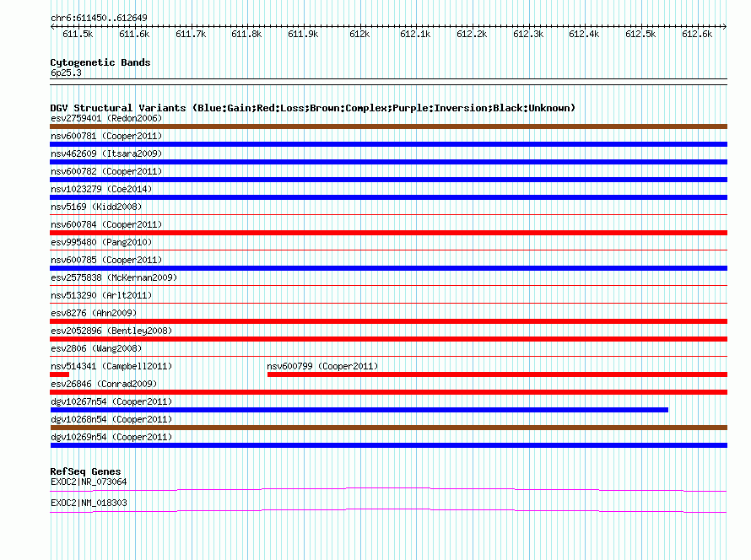Screen dimensions: 751x560
Task: Select the red nsv600784 loss bar
Action: pos(388,233)
